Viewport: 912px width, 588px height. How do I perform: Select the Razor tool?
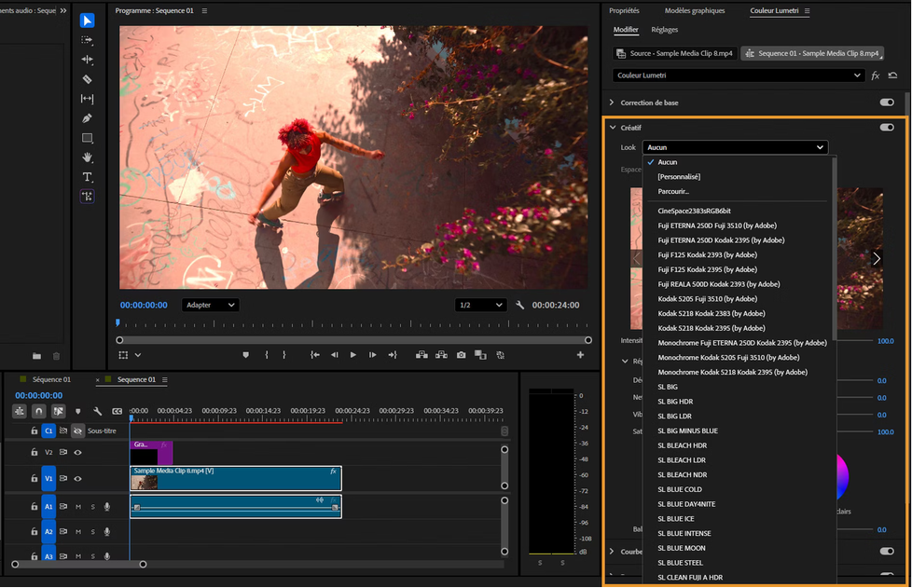pyautogui.click(x=88, y=79)
